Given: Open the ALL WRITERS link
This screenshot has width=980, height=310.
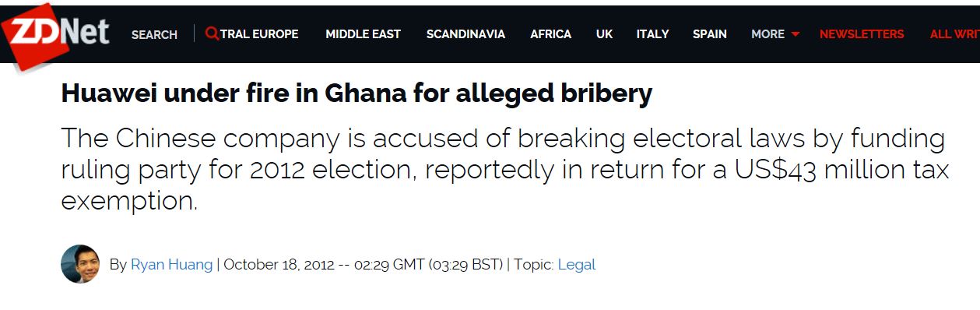Looking at the screenshot, I should click(955, 34).
